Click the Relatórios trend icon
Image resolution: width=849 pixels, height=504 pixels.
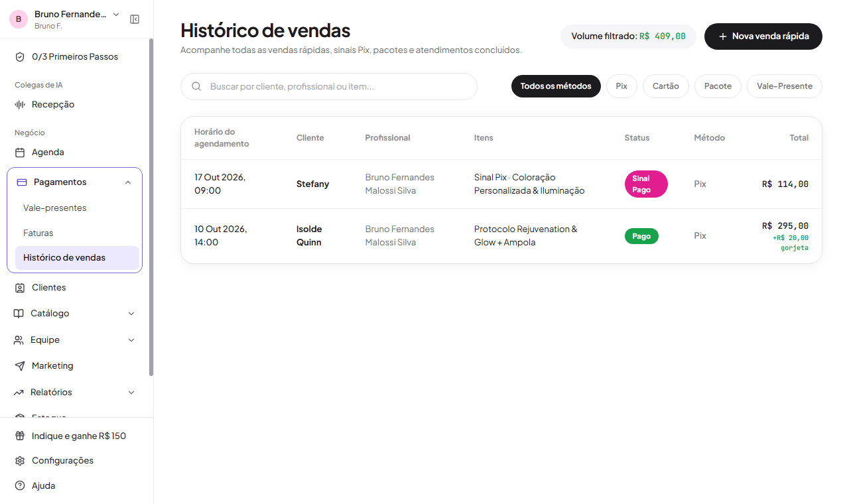(19, 393)
